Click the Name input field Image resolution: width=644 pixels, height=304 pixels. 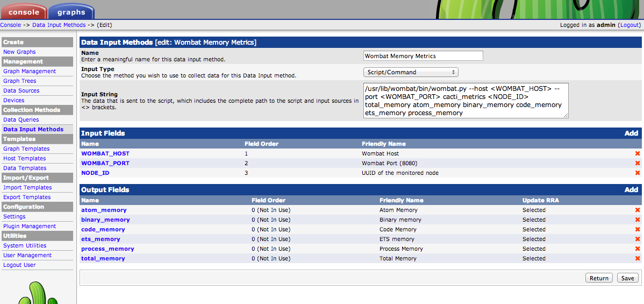[x=423, y=56]
